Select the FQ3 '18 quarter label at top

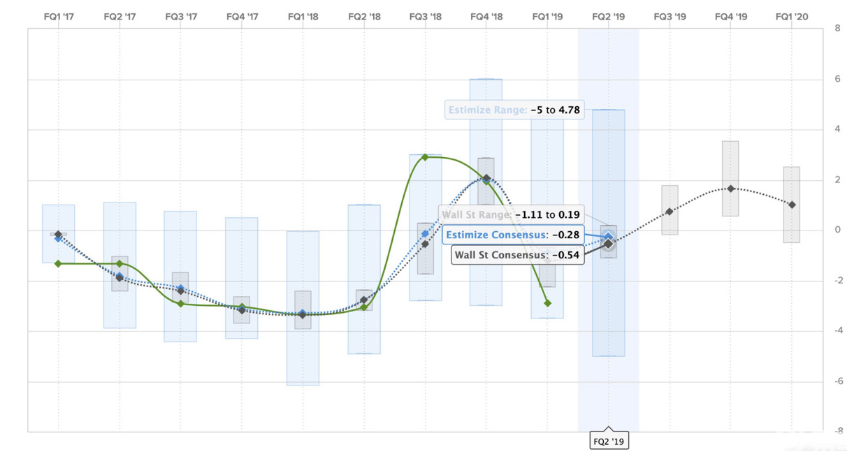425,17
